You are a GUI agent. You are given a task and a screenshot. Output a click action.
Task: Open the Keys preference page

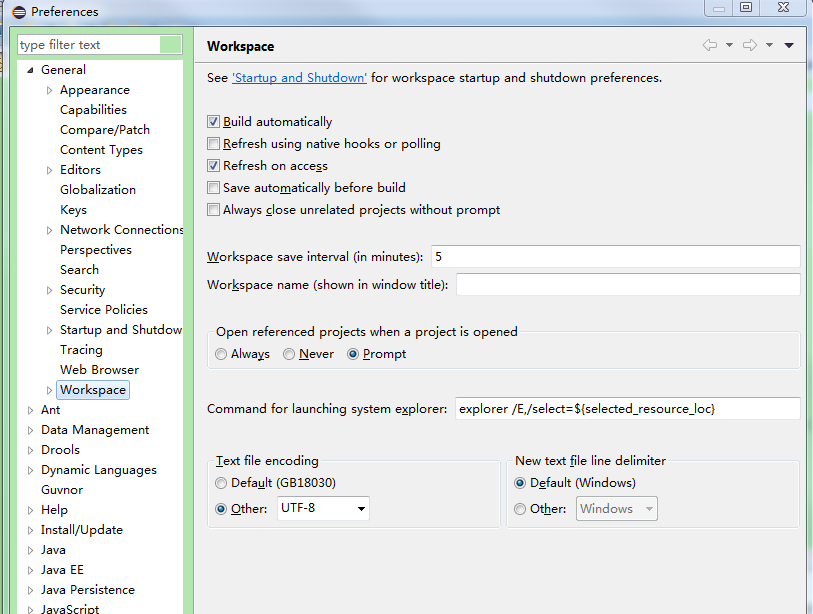73,210
